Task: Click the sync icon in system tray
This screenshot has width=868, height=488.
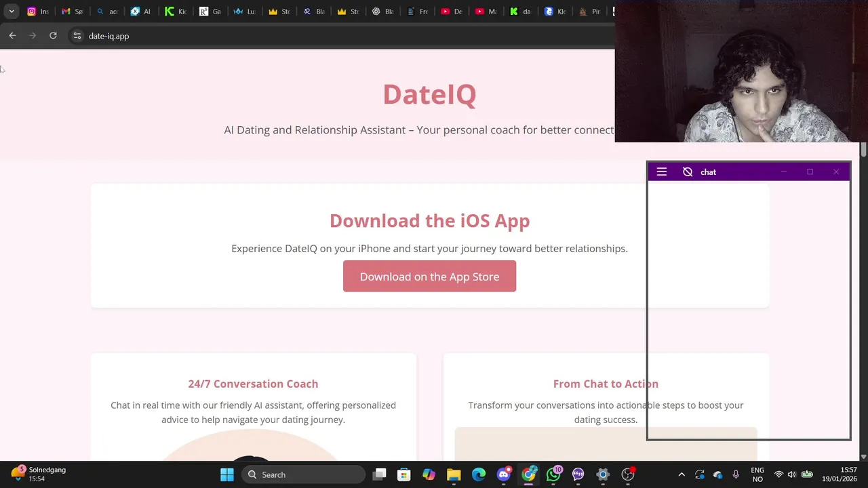Action: [700, 474]
